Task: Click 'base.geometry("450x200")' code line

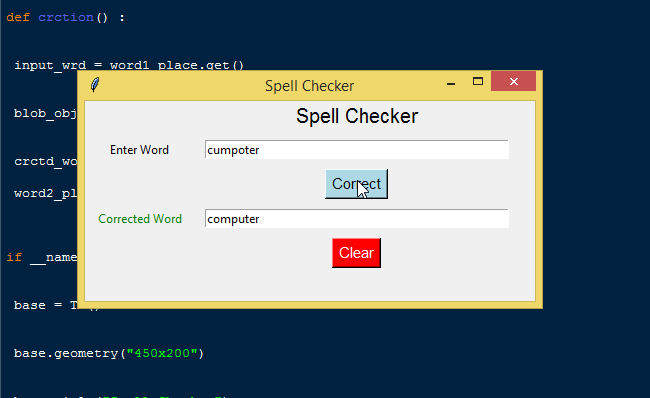Action: 109,353
